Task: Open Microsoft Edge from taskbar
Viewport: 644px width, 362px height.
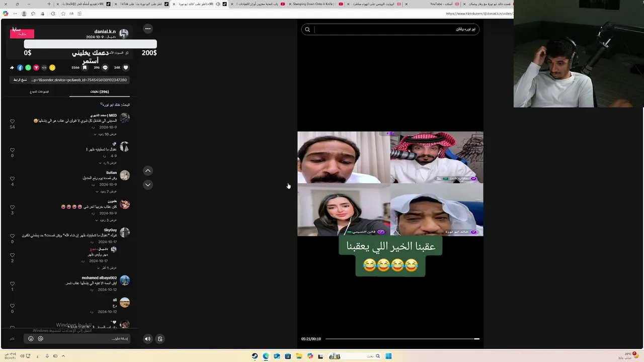Action: click(x=266, y=356)
